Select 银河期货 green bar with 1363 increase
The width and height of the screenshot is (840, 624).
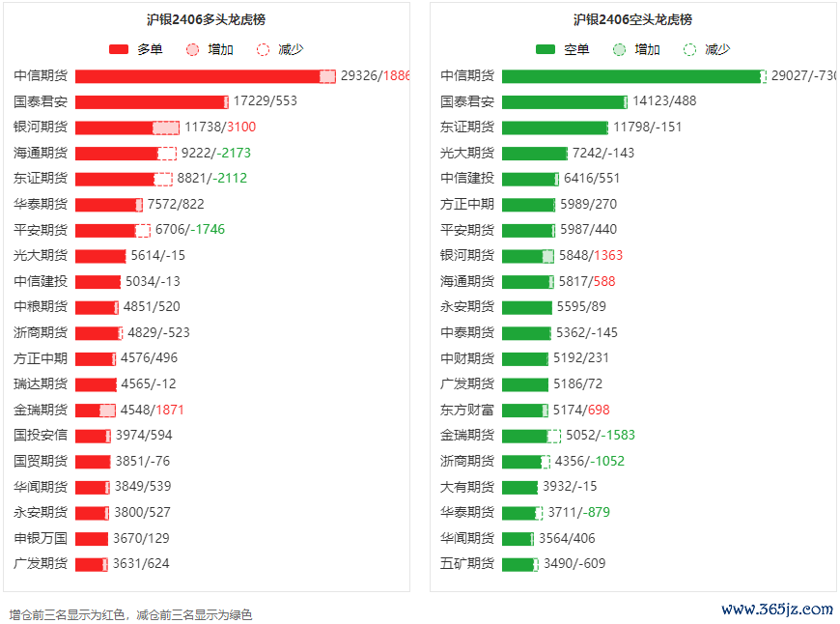[x=528, y=256]
